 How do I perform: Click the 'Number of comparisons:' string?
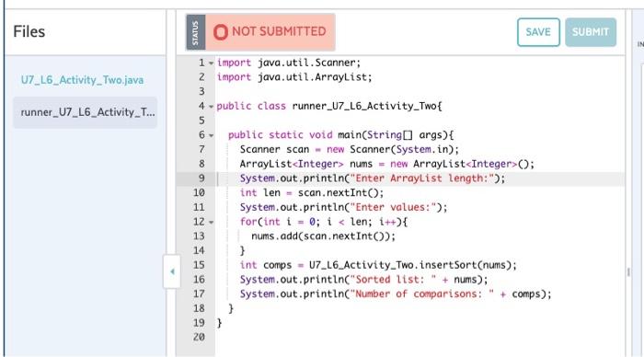421,294
